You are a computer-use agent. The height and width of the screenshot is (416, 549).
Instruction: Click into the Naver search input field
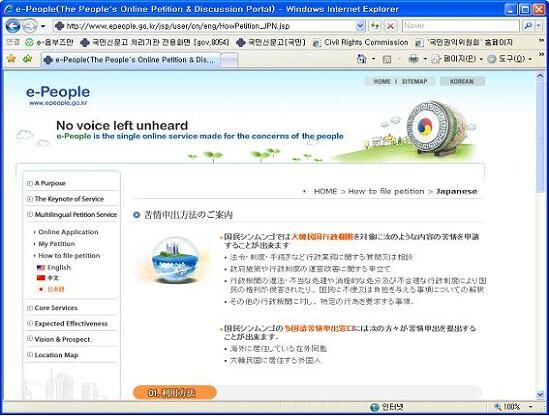pyautogui.click(x=461, y=26)
